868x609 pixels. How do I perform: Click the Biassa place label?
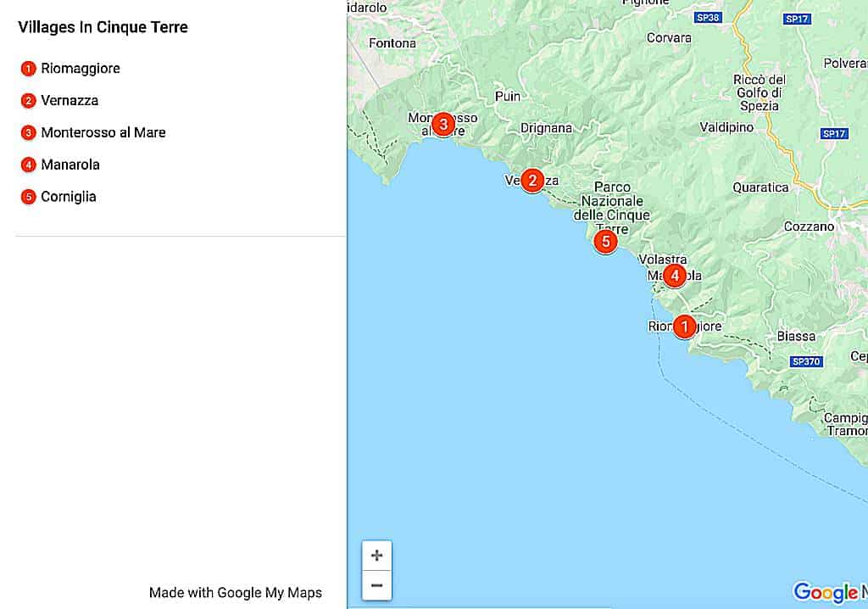(x=796, y=336)
